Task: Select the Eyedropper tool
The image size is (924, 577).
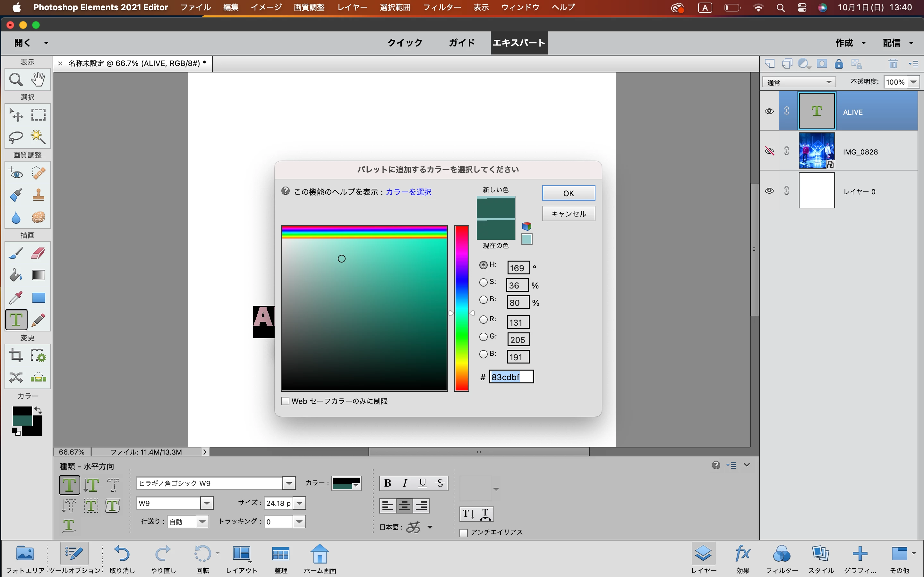Action: [x=16, y=297]
